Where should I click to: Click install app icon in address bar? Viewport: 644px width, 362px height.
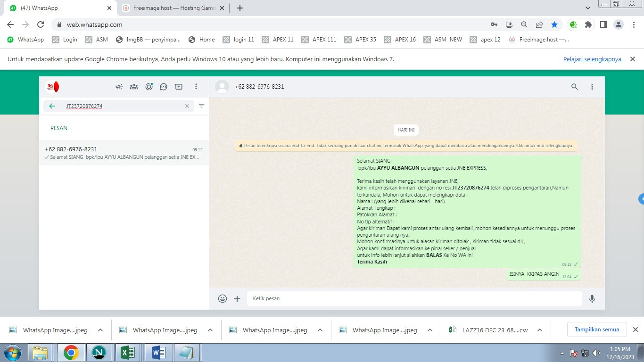coord(509,25)
